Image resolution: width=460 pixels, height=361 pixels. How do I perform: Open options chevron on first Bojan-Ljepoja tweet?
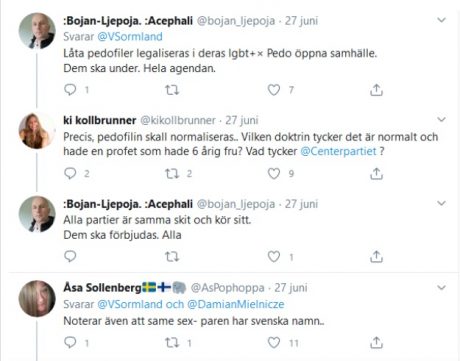(x=441, y=20)
